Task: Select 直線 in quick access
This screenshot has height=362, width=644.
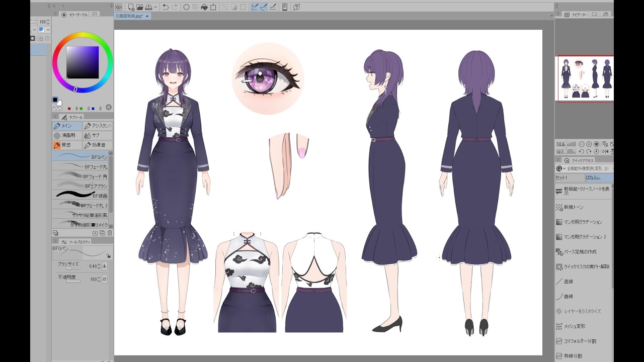Action: pos(584,282)
